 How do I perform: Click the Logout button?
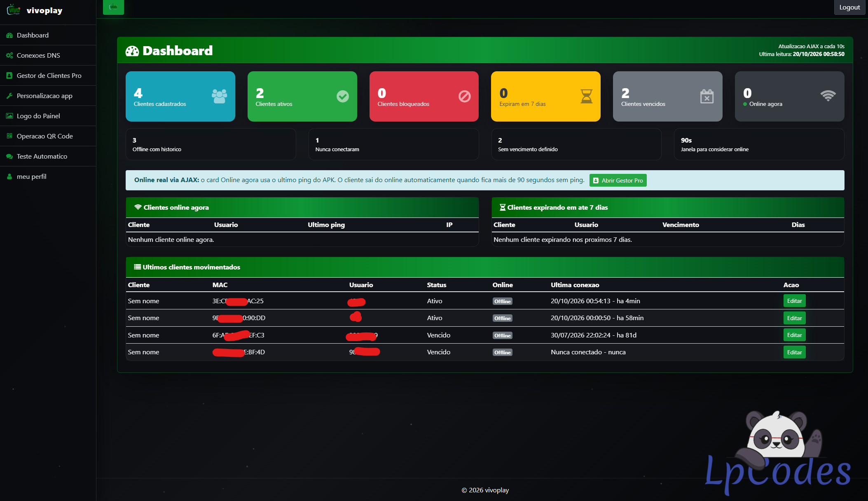click(x=849, y=7)
